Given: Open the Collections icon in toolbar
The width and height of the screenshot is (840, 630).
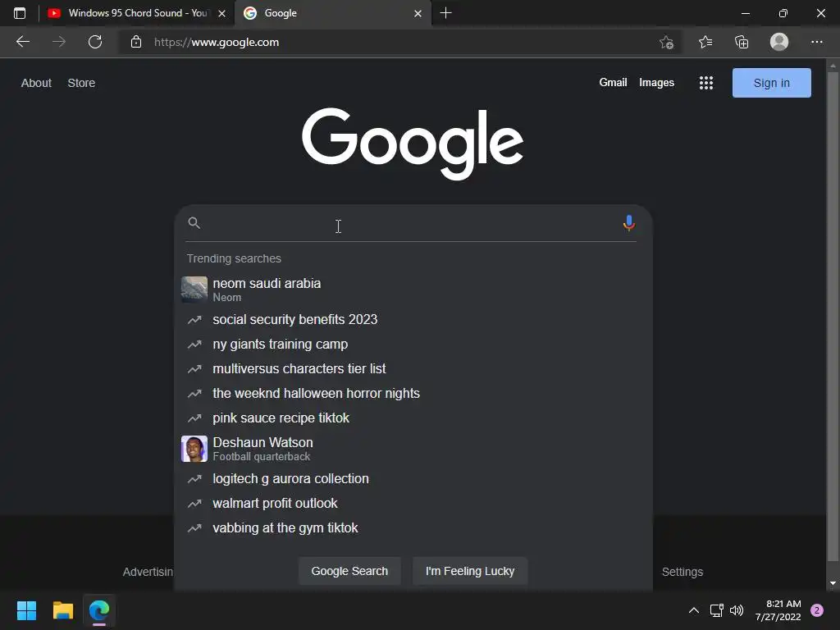Looking at the screenshot, I should (x=742, y=42).
